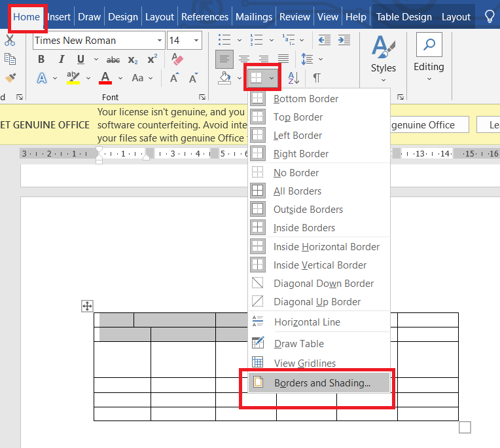This screenshot has width=500, height=448.
Task: Open underline style dropdown arrow
Action: [x=96, y=60]
